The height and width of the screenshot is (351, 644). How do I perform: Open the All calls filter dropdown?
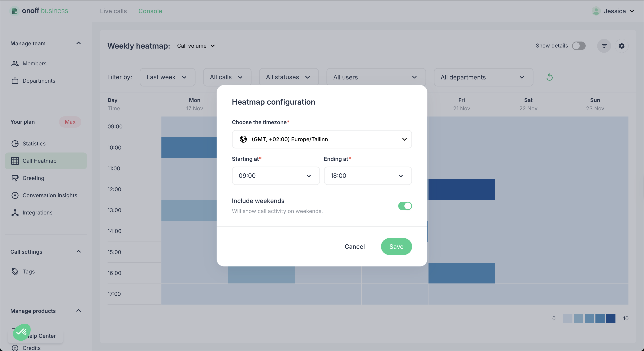pos(227,77)
